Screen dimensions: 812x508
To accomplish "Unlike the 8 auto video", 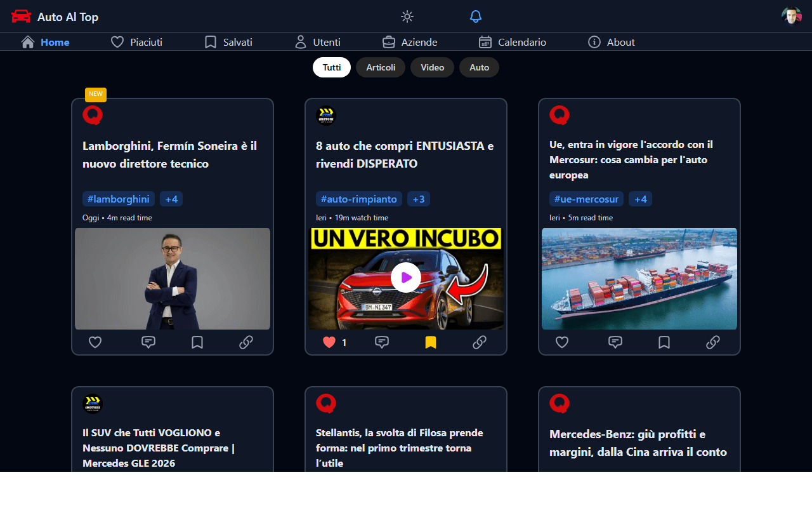I will click(329, 342).
